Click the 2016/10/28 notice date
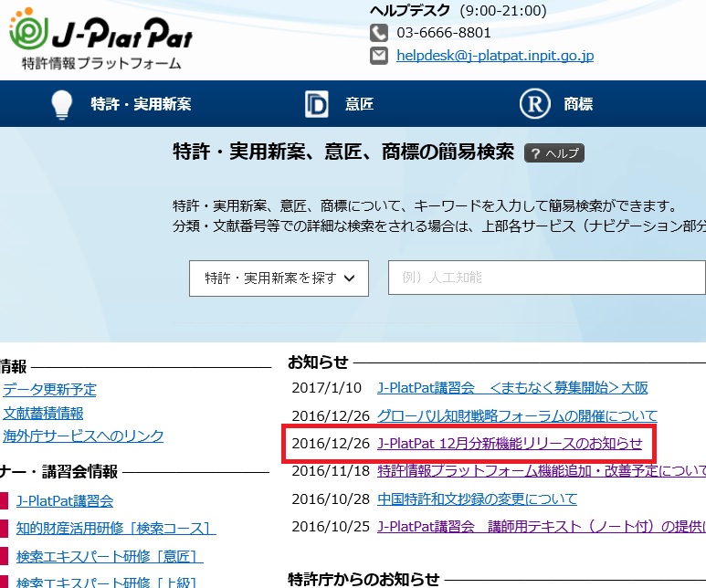Viewport: 706px width, 588px height. click(x=331, y=499)
